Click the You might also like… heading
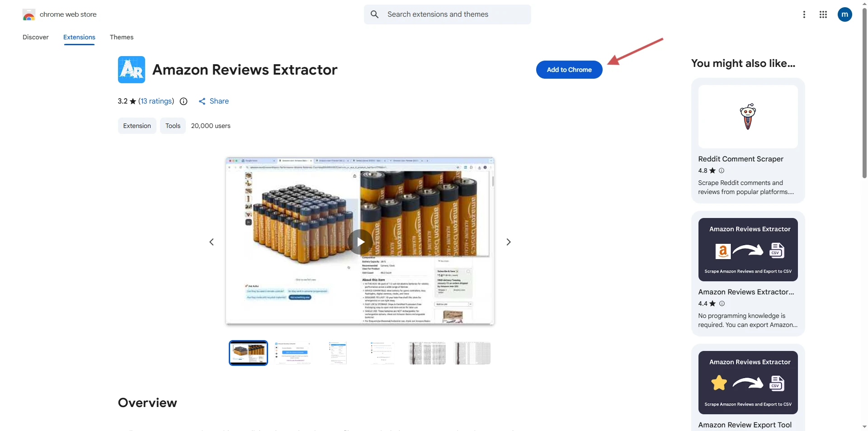868x431 pixels. pyautogui.click(x=743, y=63)
